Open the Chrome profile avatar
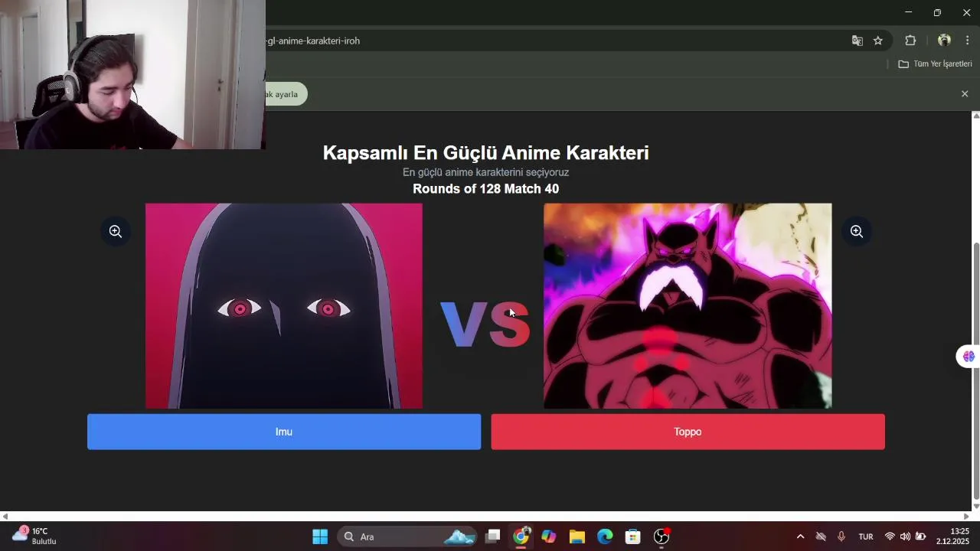 [x=944, y=41]
